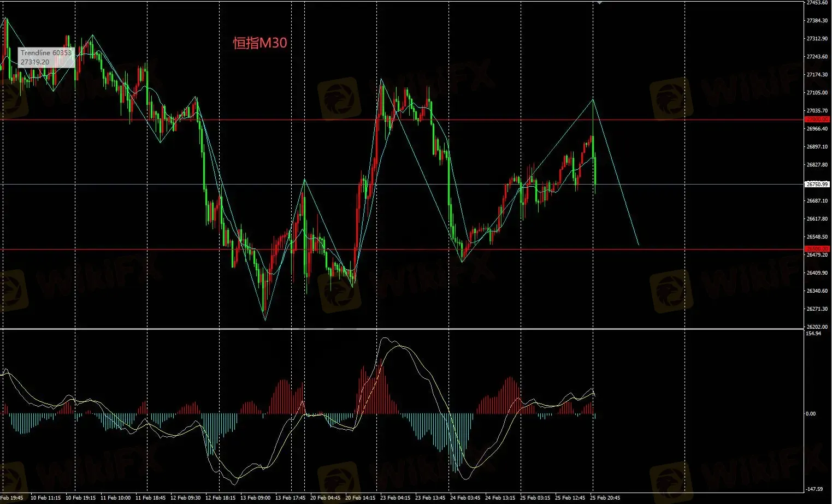
Task: Select the red 26500.00 price label
Action: pos(817,249)
